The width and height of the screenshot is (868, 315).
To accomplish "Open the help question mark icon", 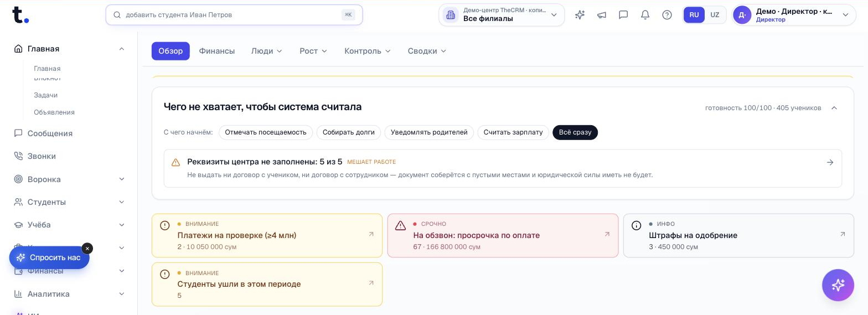I will click(667, 15).
